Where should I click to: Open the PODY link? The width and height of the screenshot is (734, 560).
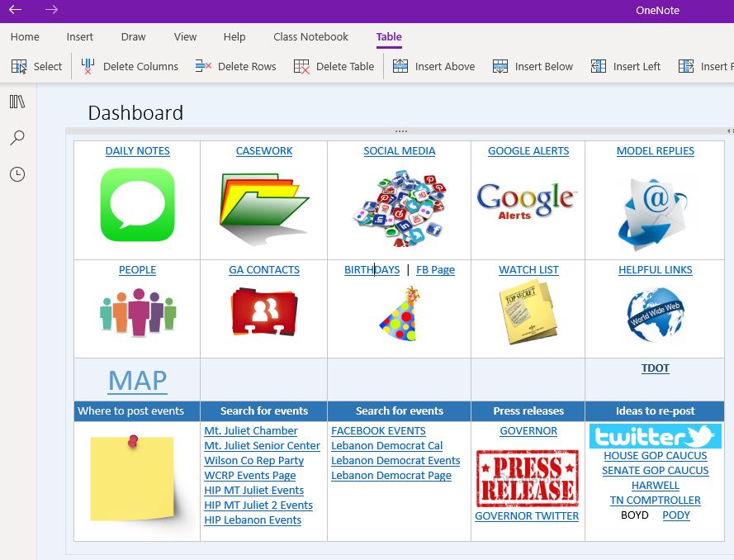tap(676, 515)
